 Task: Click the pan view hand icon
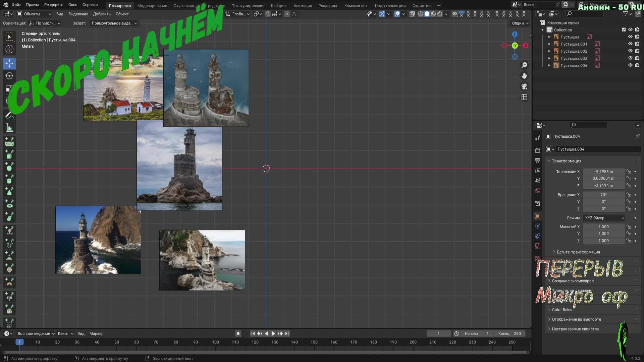pos(524,76)
